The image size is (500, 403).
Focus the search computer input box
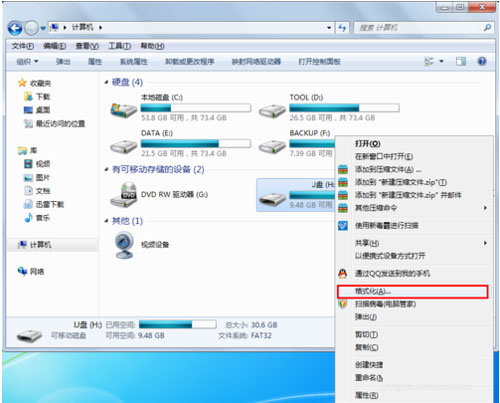tap(423, 28)
